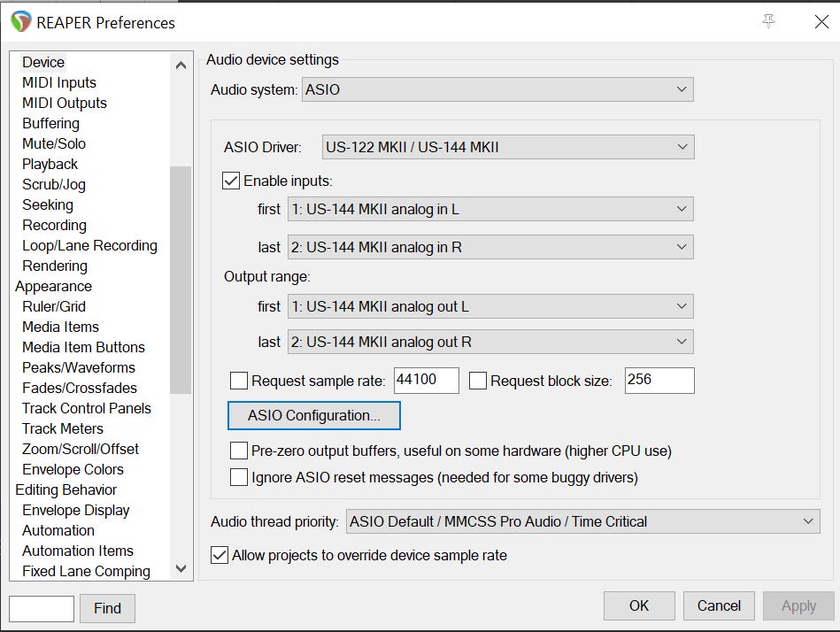Open the first input channel dropdown
Viewport: 840px width, 632px height.
tap(490, 209)
